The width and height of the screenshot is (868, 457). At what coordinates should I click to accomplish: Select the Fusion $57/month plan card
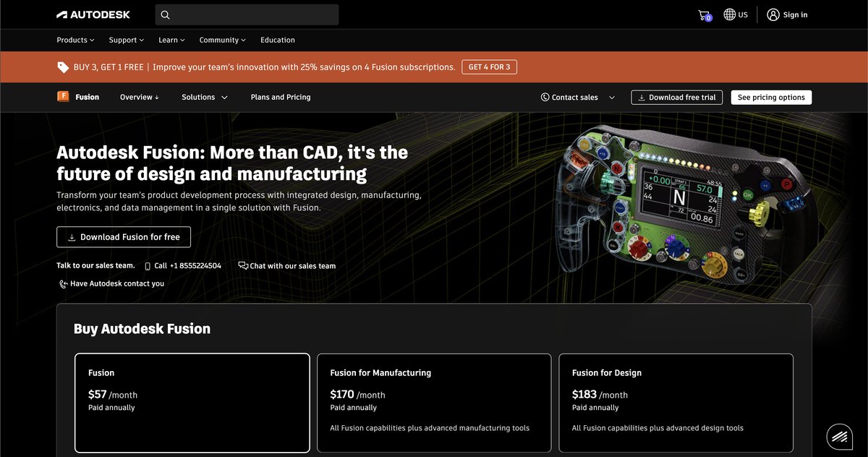tap(192, 403)
